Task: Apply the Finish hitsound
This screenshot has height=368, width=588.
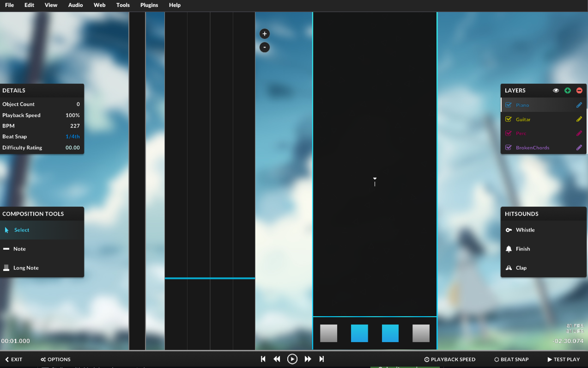Action: click(523, 249)
